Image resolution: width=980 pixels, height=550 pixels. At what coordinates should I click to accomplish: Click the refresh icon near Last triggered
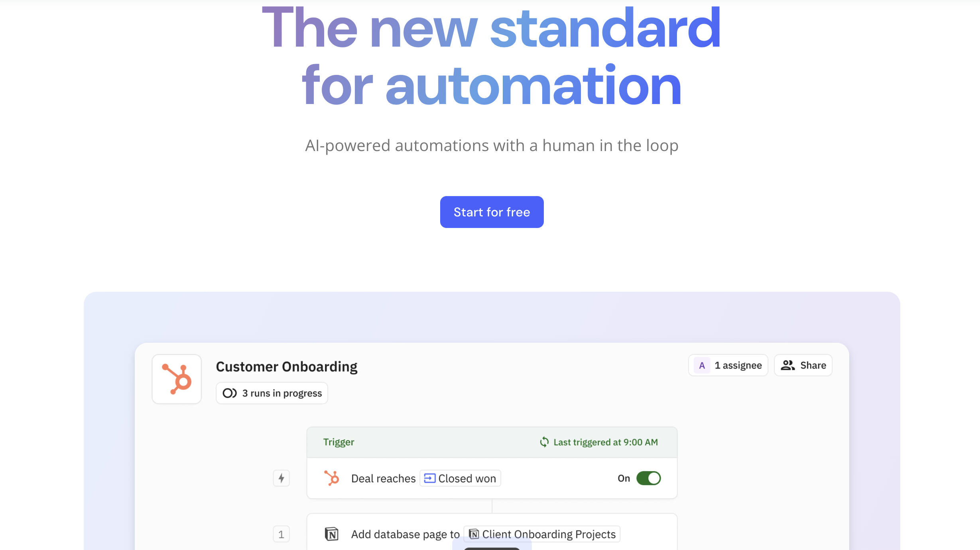pos(544,442)
